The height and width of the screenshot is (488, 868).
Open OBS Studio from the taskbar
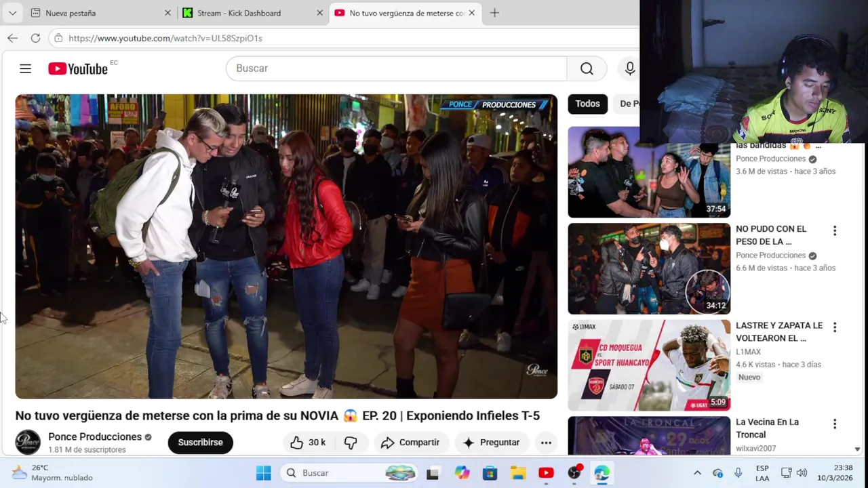[574, 473]
